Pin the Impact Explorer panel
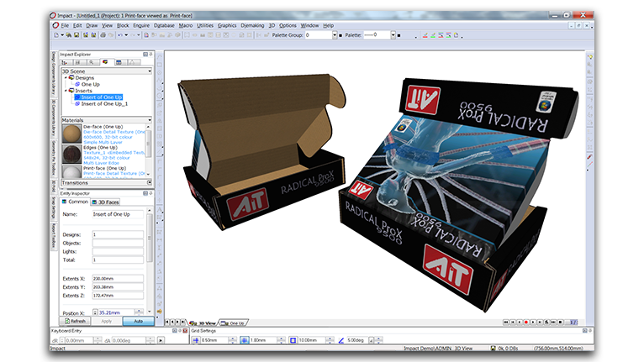This screenshot has height=362, width=644. (x=150, y=55)
